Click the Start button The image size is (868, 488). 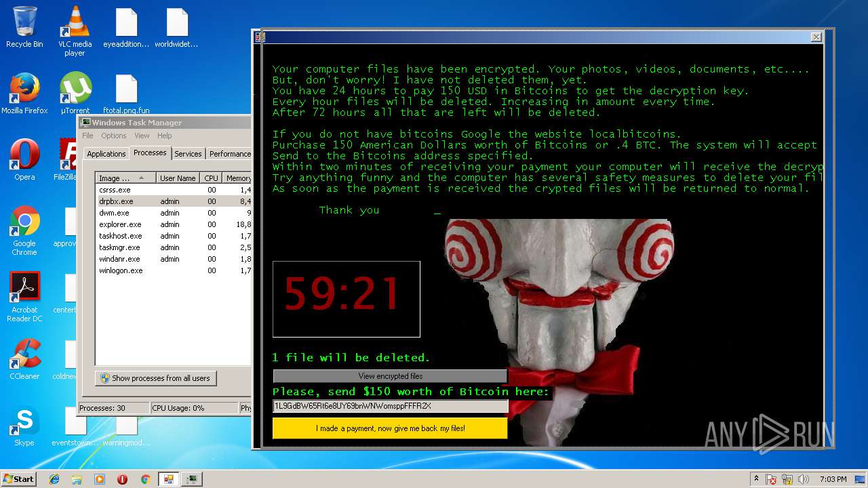(x=18, y=479)
